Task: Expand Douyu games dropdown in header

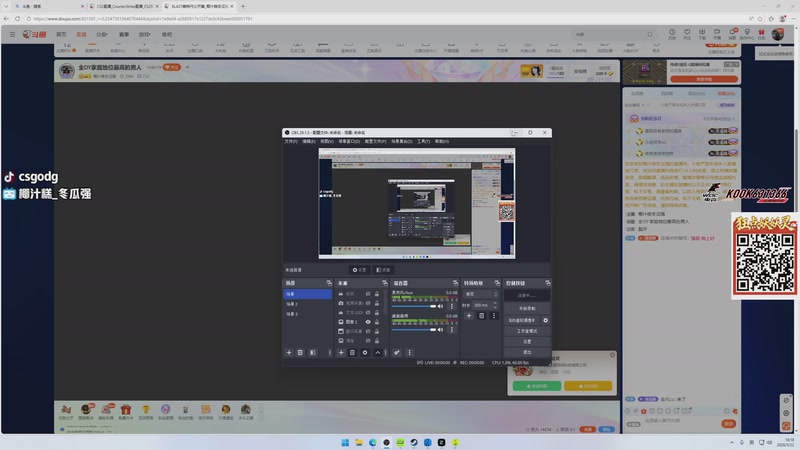Action: coord(144,34)
